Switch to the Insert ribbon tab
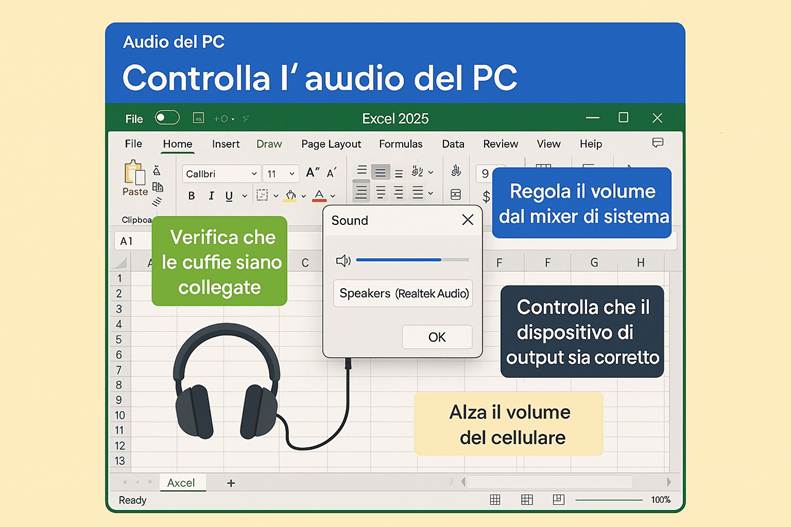The width and height of the screenshot is (791, 527). click(225, 144)
